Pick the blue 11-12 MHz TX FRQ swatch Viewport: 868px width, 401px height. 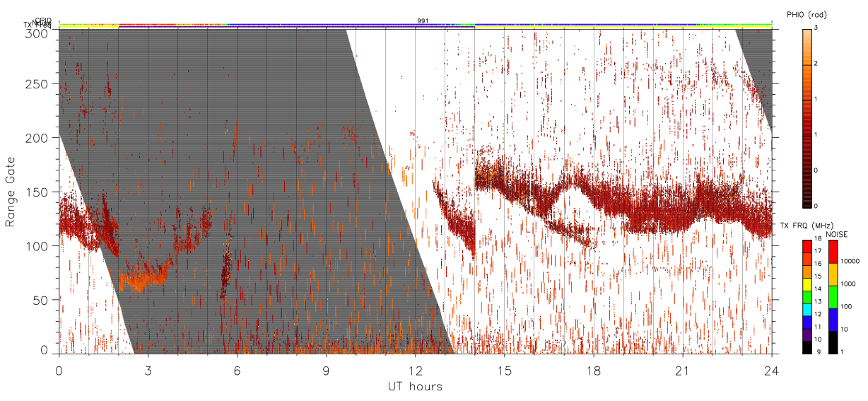807,322
